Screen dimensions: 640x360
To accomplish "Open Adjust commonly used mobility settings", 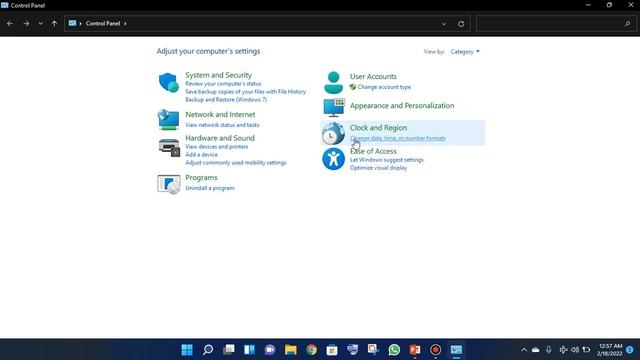I will click(x=236, y=163).
